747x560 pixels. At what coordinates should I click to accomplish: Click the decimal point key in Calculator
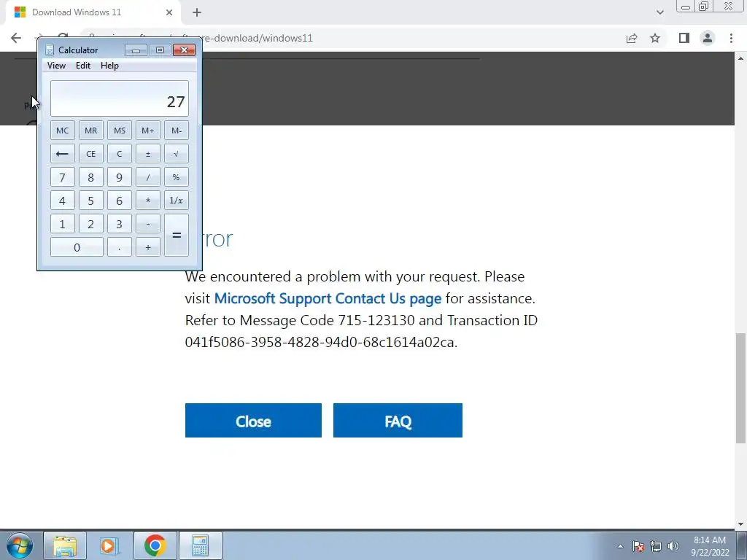(x=119, y=247)
